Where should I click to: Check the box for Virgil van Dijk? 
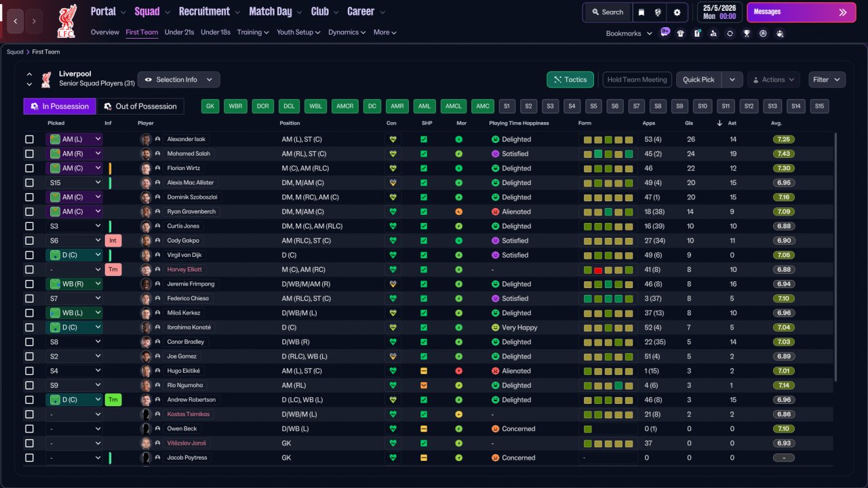pos(29,255)
